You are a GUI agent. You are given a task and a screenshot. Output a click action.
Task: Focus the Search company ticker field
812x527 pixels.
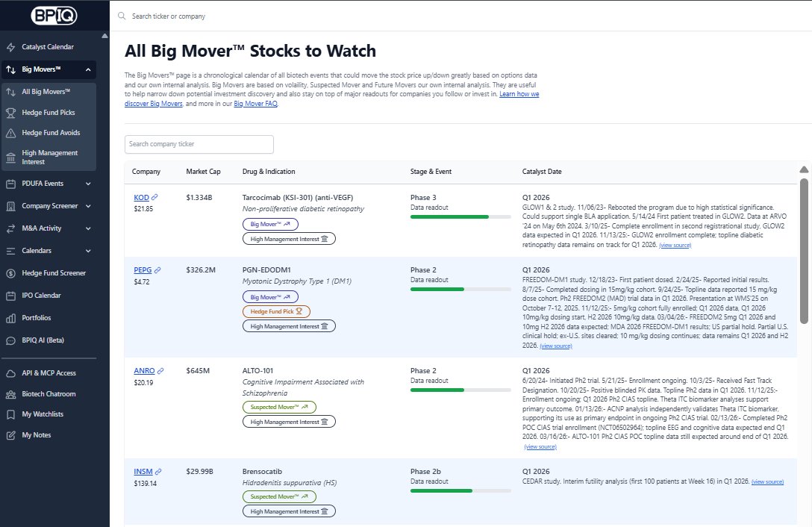199,144
